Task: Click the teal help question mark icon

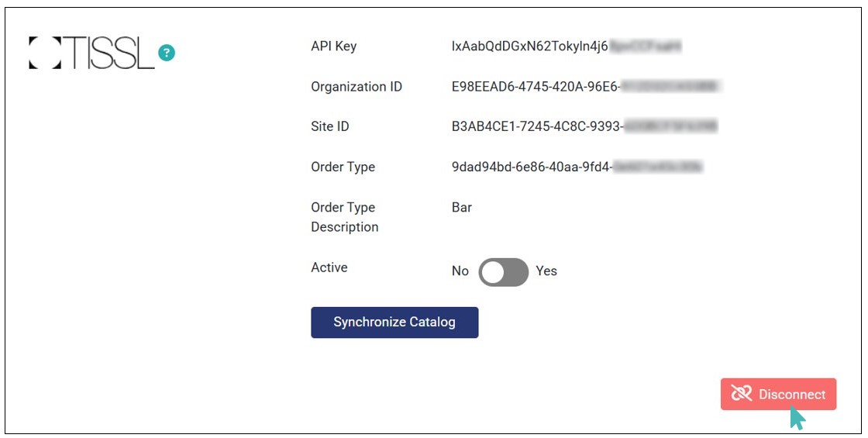Action: 167,53
